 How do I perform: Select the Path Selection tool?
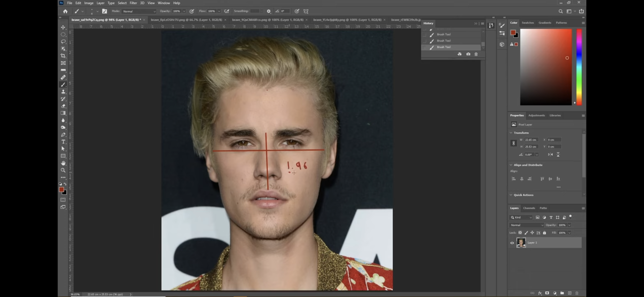tap(63, 149)
